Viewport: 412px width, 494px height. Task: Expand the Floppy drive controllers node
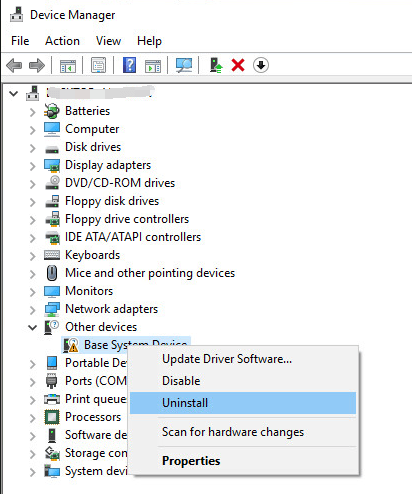pos(32,220)
